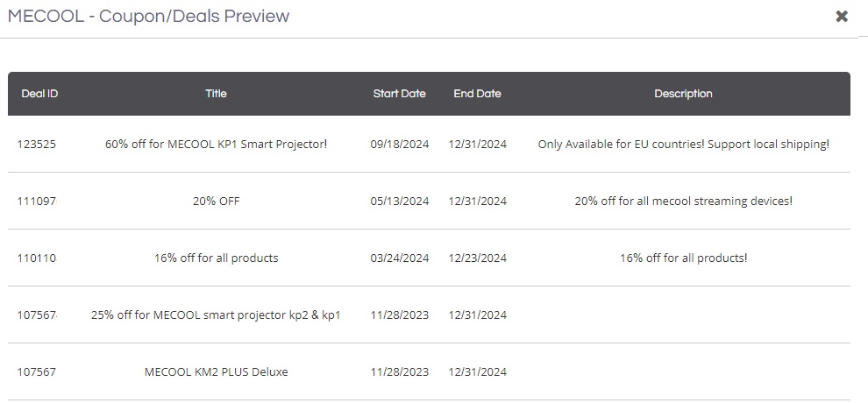Screen dimensions: 868x403
Task: Select the MECOOL KM2 PLUS Deluxe deal
Action: point(216,372)
